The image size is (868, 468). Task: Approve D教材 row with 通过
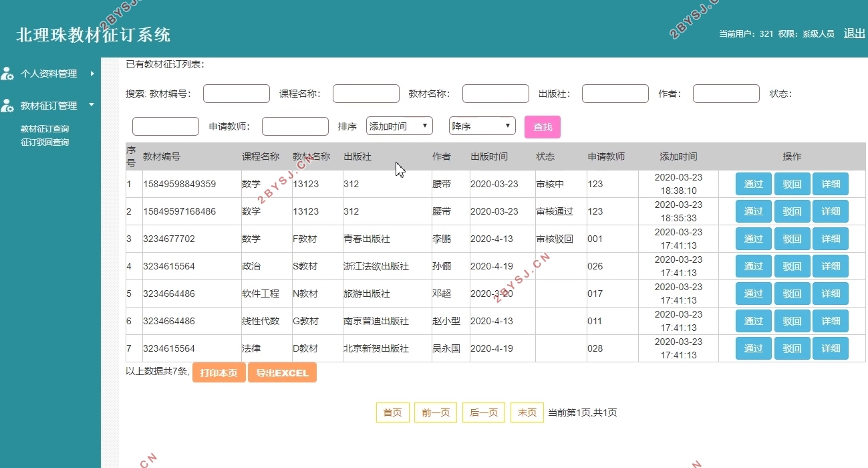point(754,348)
